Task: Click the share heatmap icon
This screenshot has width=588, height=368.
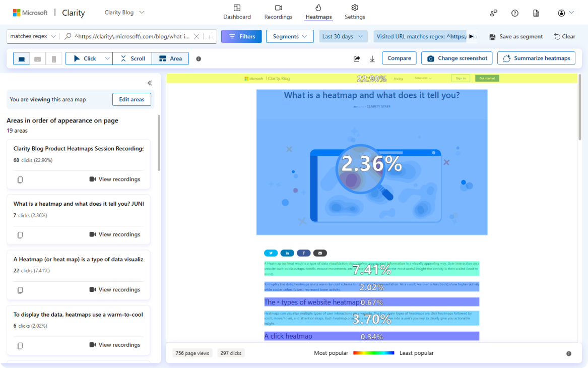Action: pyautogui.click(x=357, y=58)
